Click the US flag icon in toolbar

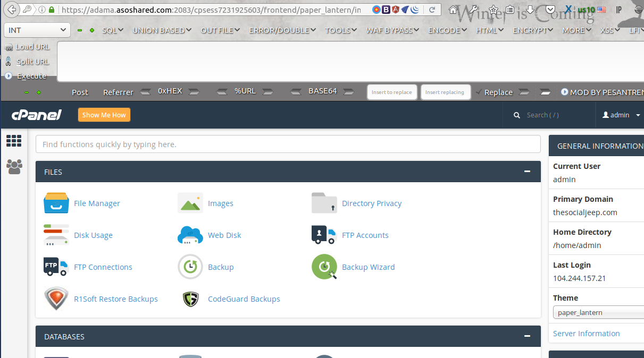click(601, 10)
